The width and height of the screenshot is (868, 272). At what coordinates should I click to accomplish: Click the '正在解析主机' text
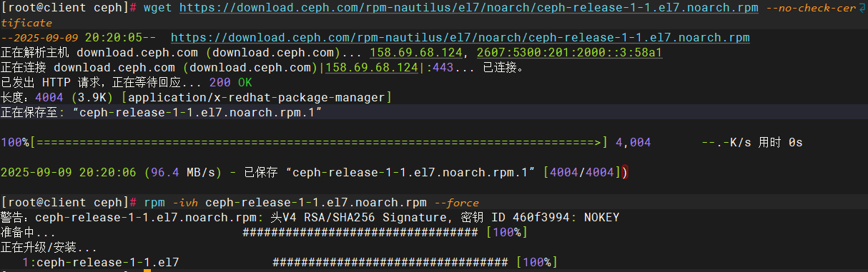click(x=36, y=53)
